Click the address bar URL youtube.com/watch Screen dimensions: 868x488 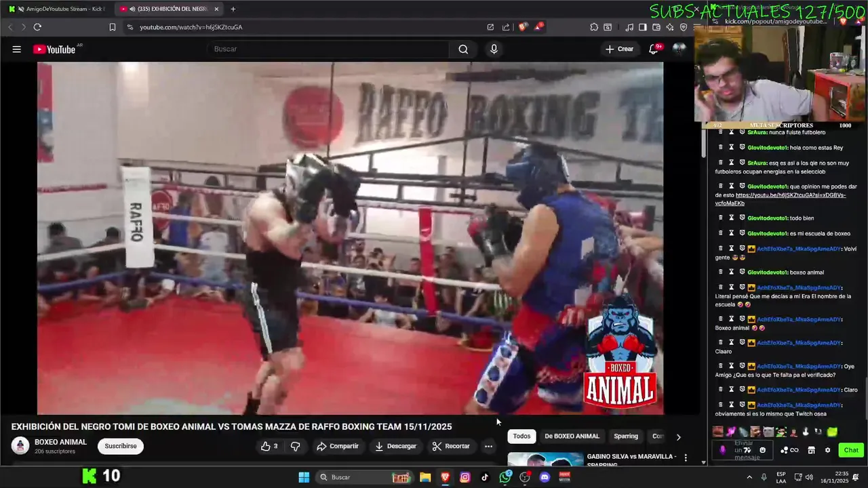click(x=191, y=27)
